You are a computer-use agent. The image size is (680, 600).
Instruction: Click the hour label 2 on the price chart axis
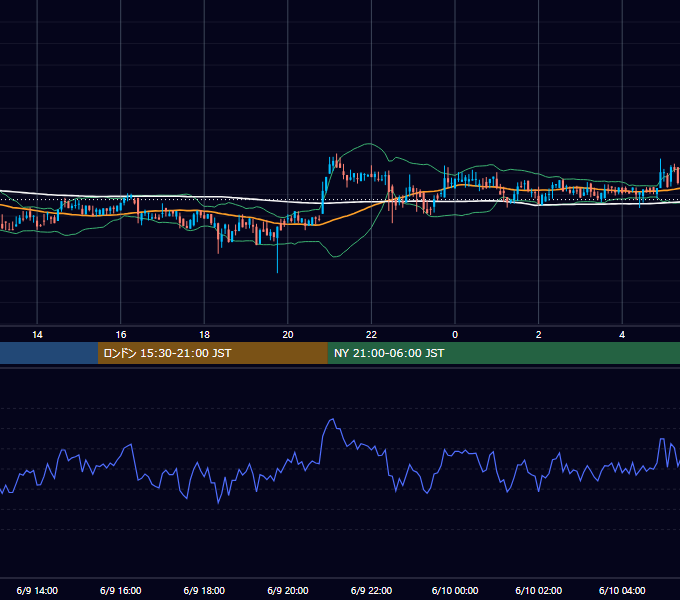pyautogui.click(x=539, y=335)
